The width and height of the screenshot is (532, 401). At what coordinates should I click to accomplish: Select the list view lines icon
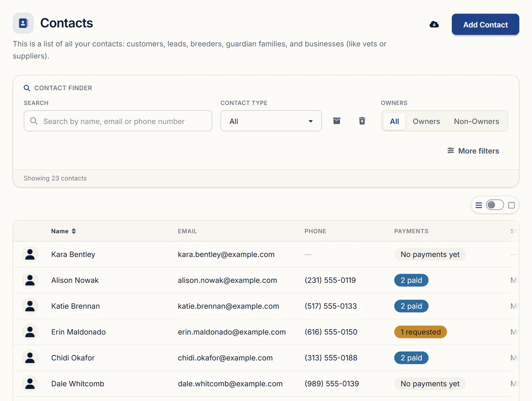point(478,205)
